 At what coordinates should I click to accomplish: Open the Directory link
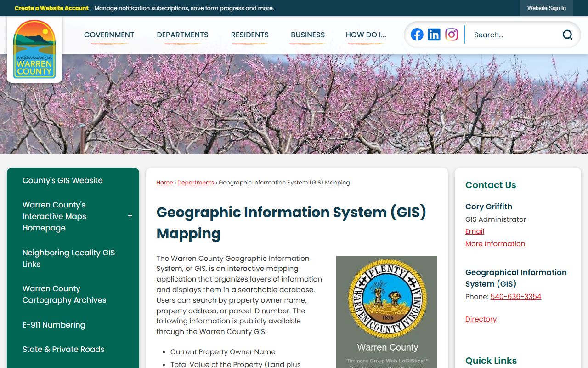(x=481, y=319)
